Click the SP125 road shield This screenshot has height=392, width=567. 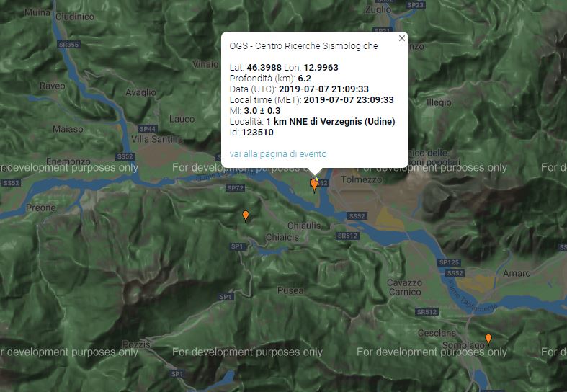coord(449,262)
